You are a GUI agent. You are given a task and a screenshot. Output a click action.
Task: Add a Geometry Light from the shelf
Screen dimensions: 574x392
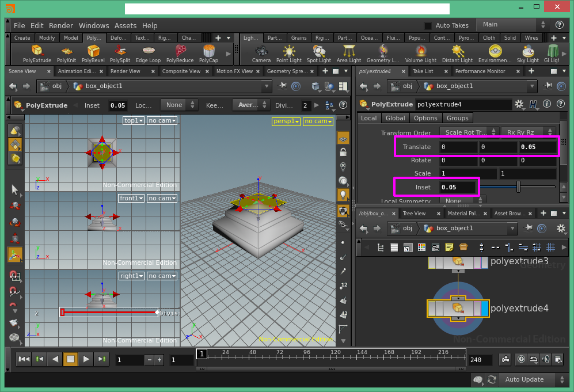coord(383,54)
